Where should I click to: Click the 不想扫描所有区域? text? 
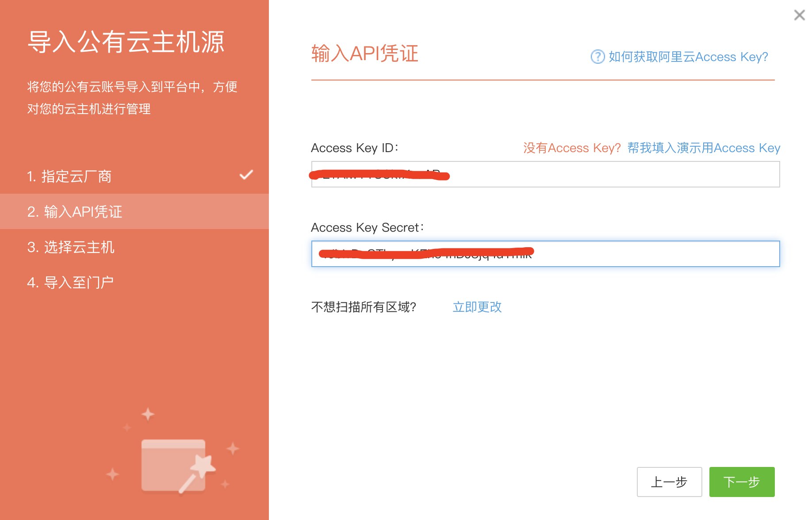[364, 307]
